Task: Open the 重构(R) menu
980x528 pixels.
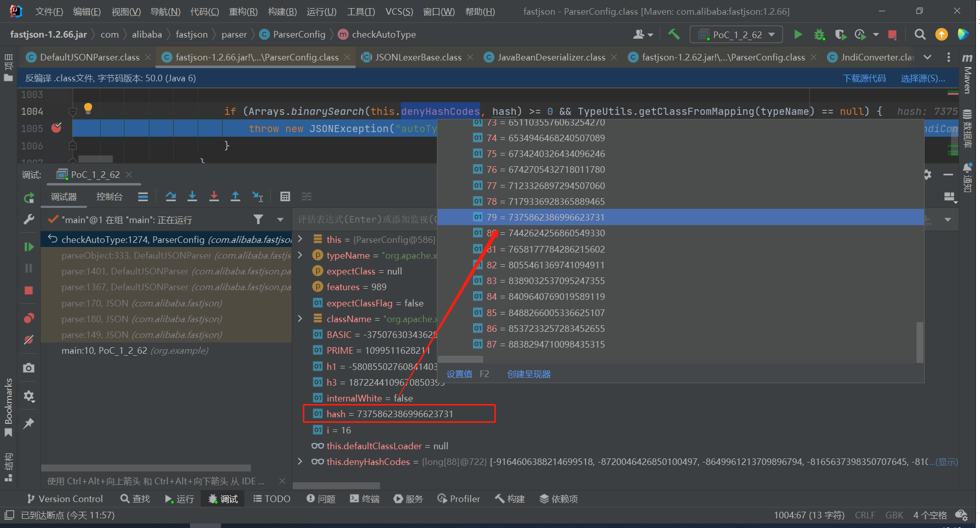Action: point(243,11)
